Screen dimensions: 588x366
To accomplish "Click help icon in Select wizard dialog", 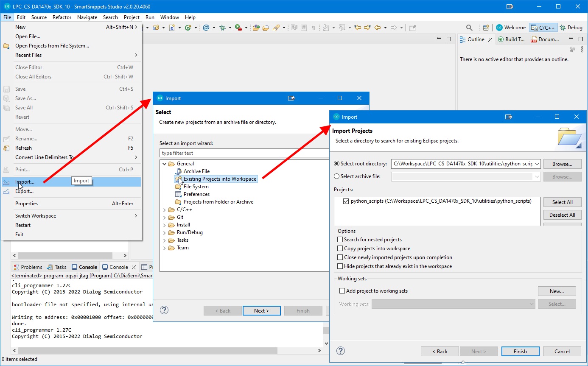I will 164,310.
